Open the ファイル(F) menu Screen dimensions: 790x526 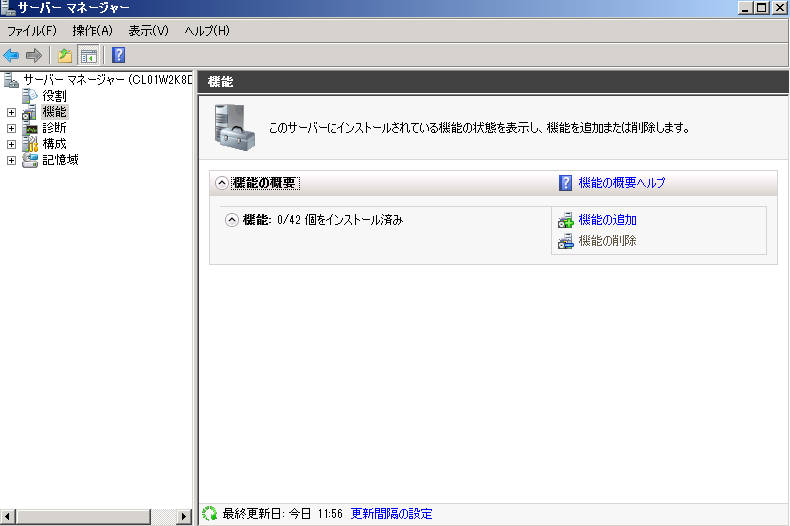point(32,31)
